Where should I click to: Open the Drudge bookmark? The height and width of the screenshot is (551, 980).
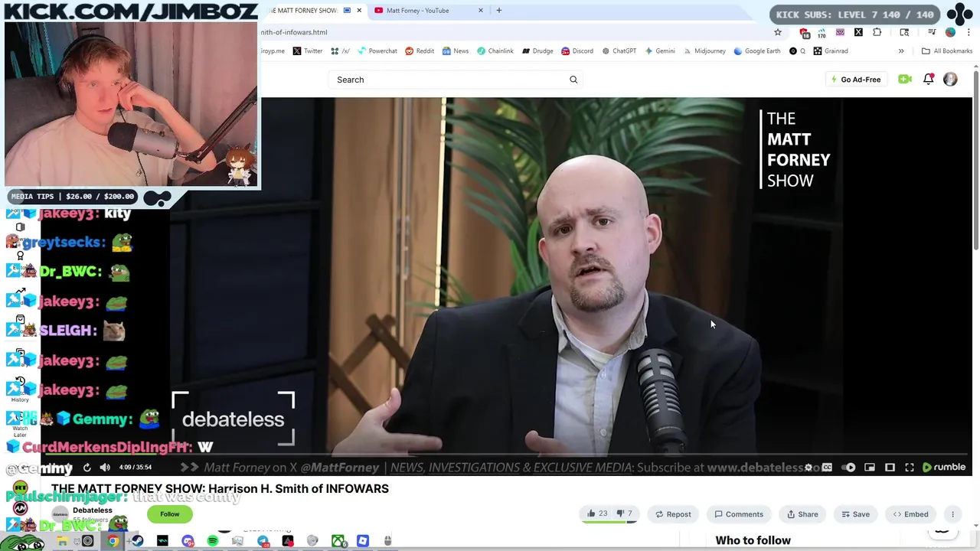coord(538,51)
